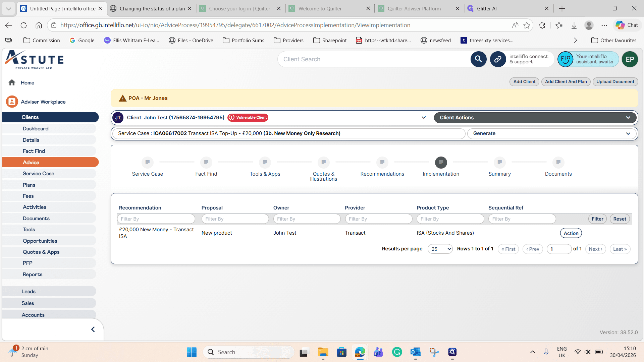The image size is (644, 362).
Task: Open intelliflo connect & support link icon
Action: [498, 59]
